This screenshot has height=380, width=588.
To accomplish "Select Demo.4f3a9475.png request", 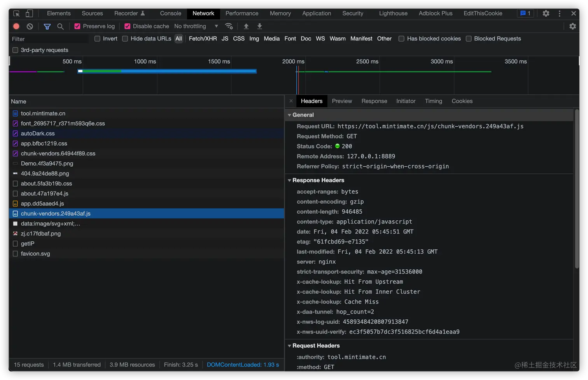I will [147, 164].
